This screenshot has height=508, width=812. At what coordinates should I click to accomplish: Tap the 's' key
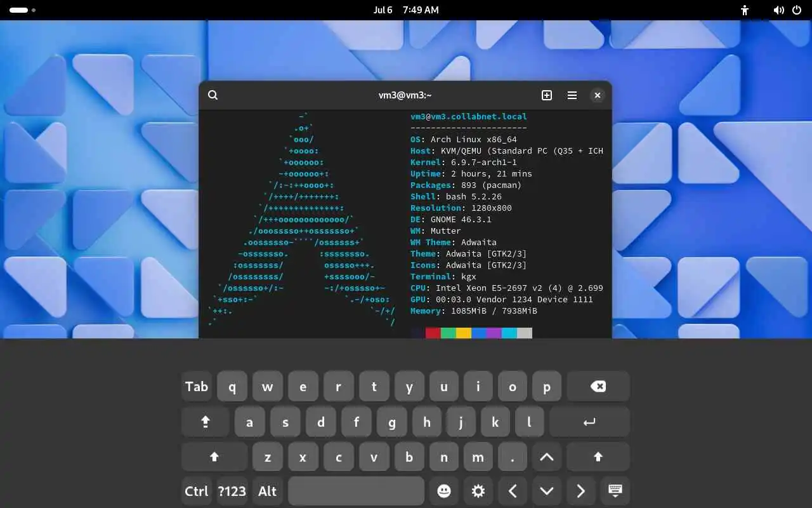tap(285, 422)
